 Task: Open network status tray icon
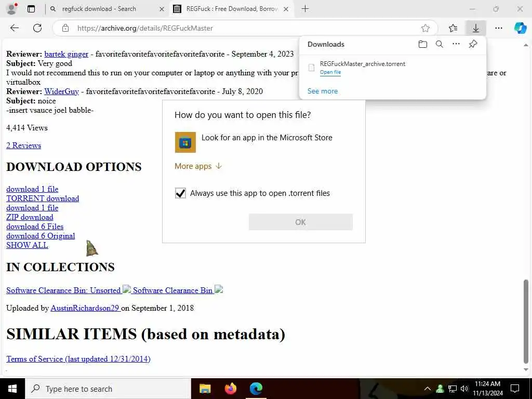click(453, 389)
